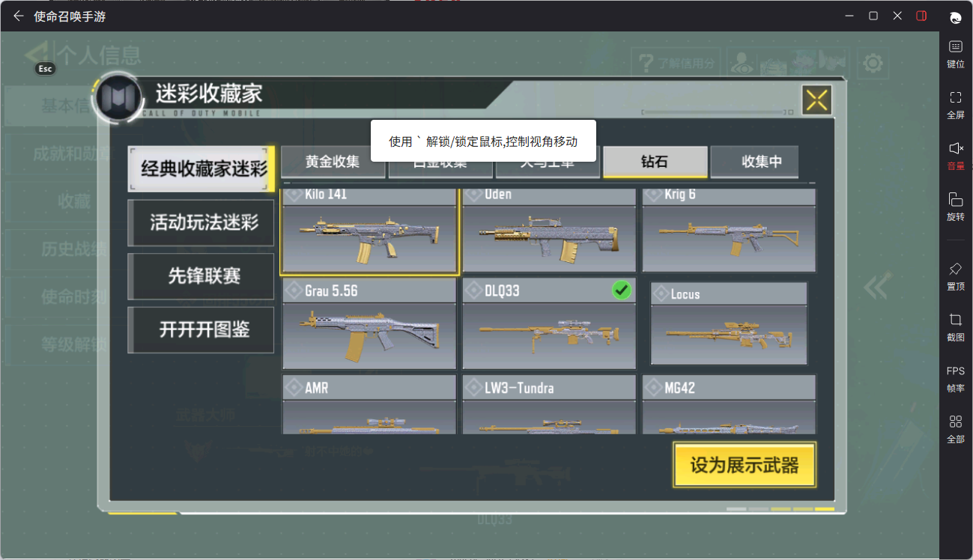973x560 pixels.
Task: Switch to the 钻石 tab
Action: click(655, 162)
